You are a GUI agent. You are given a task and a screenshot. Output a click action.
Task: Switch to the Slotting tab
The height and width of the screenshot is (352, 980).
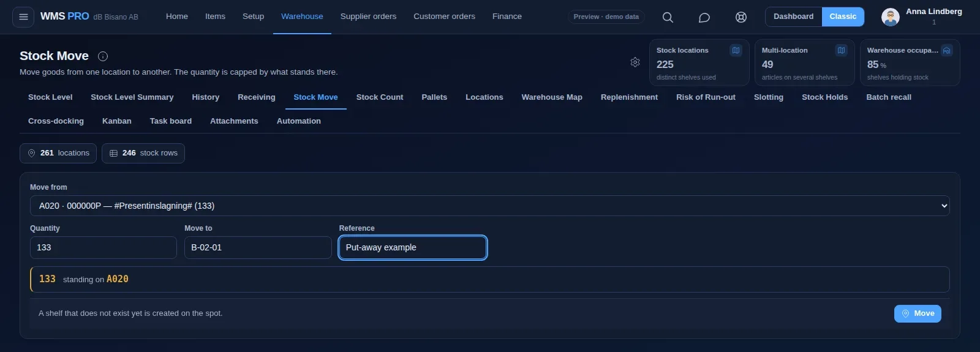click(769, 97)
